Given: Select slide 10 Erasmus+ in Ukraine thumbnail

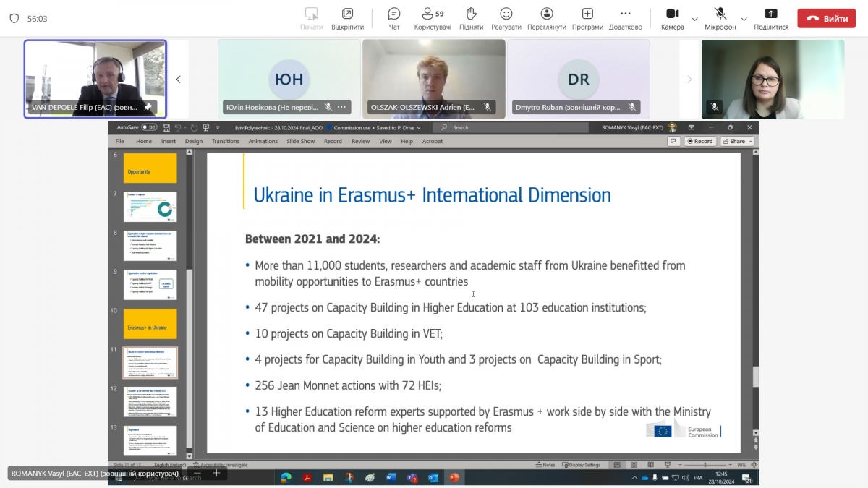Looking at the screenshot, I should coord(150,323).
